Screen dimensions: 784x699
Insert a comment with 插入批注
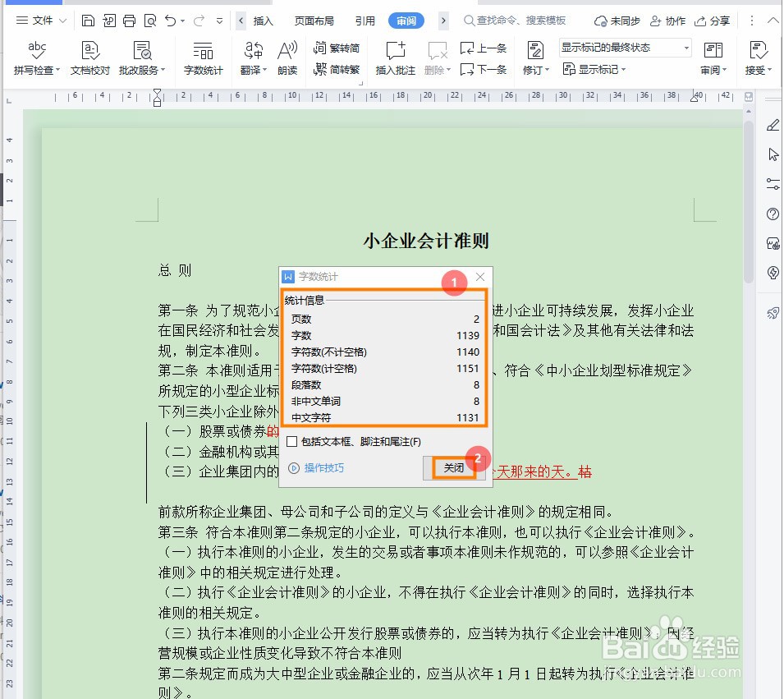point(395,57)
